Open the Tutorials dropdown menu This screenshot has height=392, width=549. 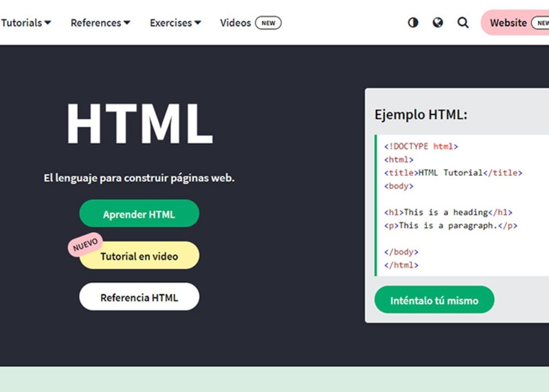tap(26, 22)
